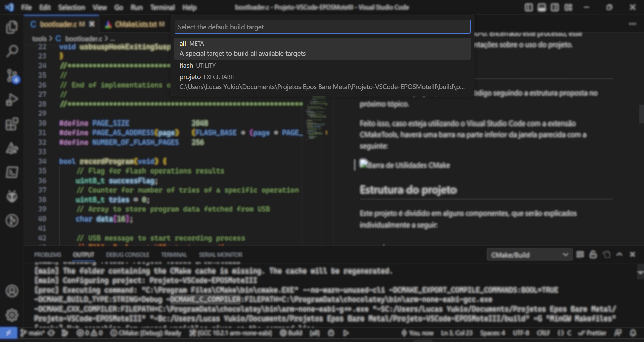Maximize the output panel with chevron icon
The width and height of the screenshot is (644, 342).
click(619, 254)
